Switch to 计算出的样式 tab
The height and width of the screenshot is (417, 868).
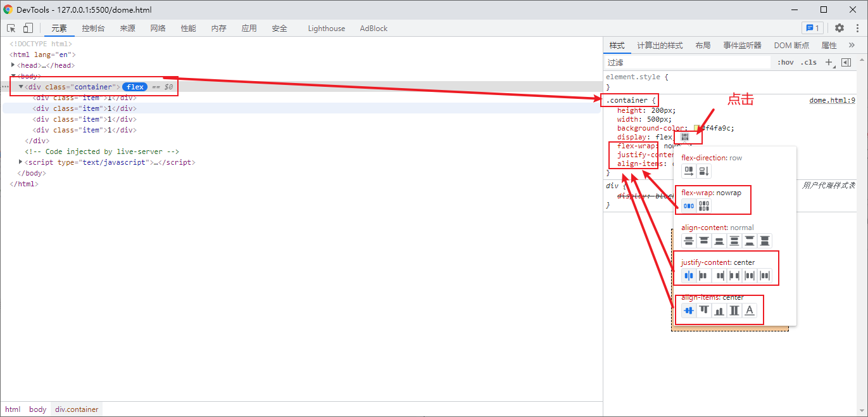[660, 46]
